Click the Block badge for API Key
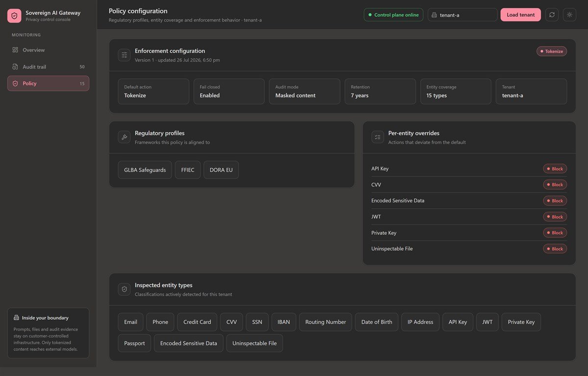The height and width of the screenshot is (376, 588). (555, 168)
